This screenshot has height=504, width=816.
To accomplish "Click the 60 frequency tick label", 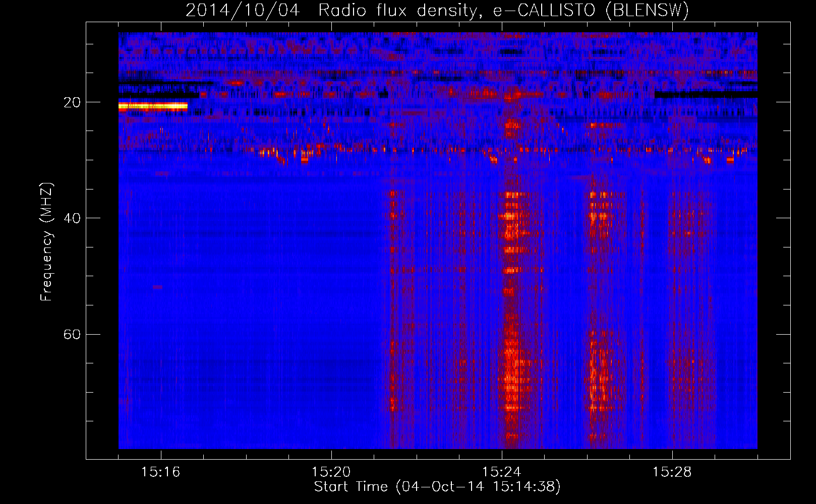I will tap(72, 334).
